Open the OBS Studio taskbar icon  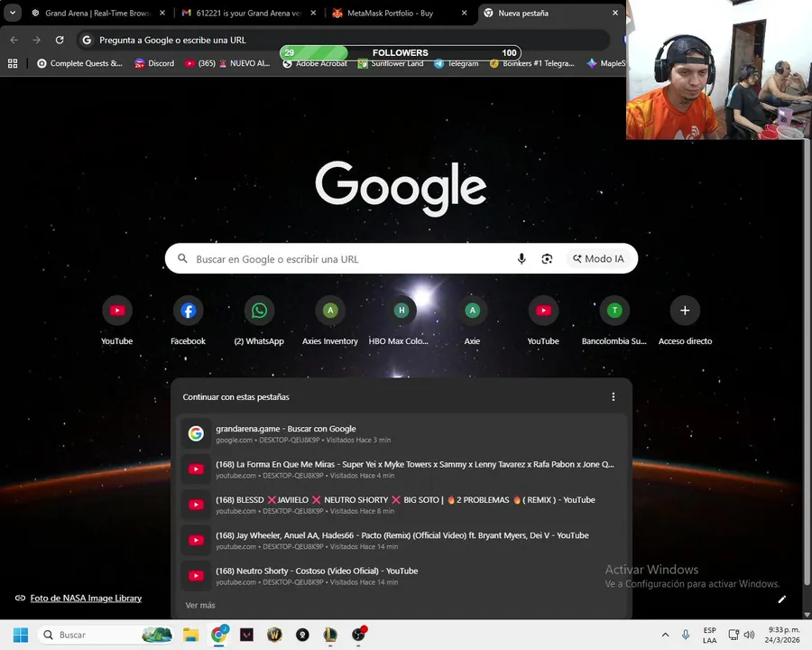358,635
